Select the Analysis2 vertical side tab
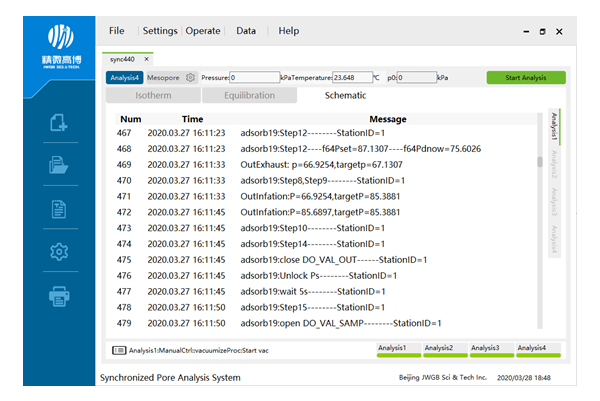The height and width of the screenshot is (401, 600). coord(553,164)
